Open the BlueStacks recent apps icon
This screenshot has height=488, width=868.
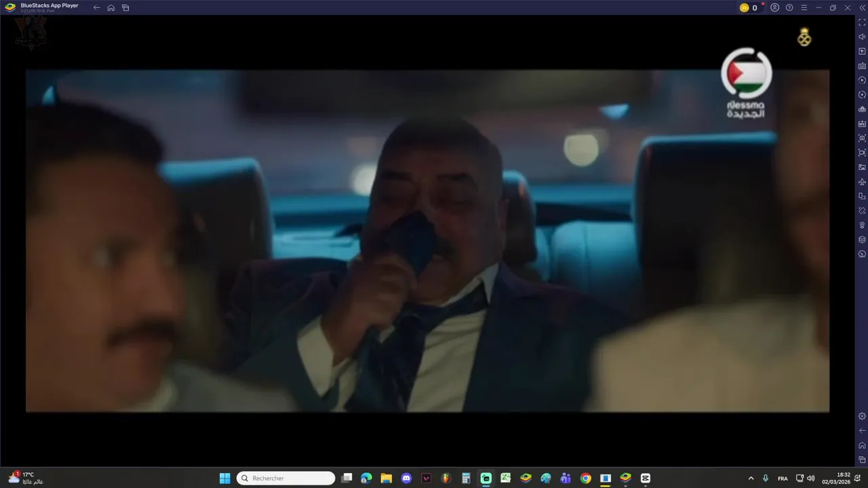tap(125, 7)
